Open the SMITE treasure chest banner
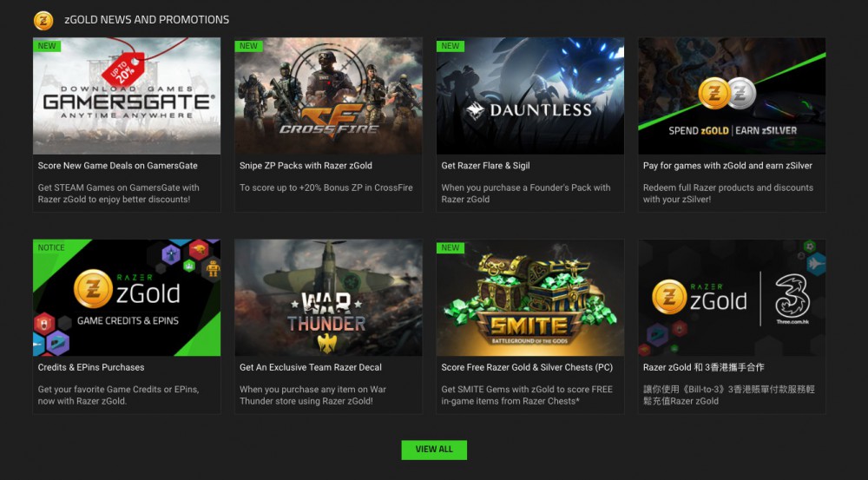 click(529, 298)
